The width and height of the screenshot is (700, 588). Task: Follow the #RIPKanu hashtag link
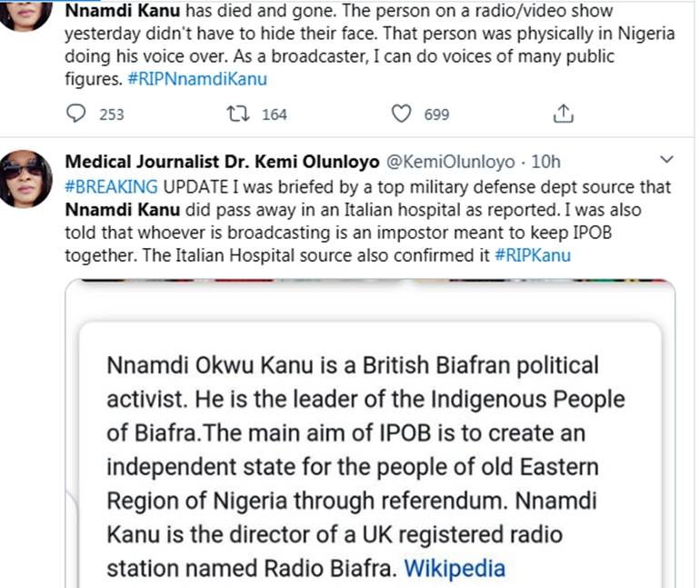click(534, 254)
